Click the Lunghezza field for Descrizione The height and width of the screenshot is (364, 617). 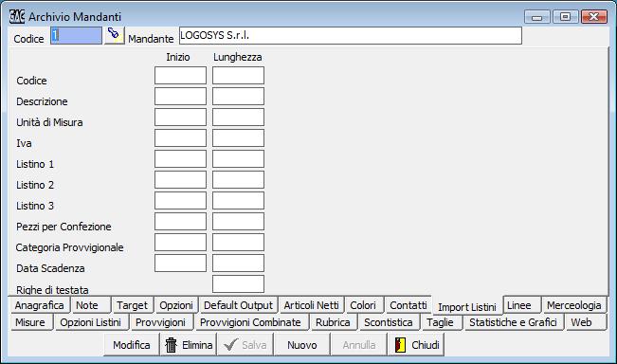click(239, 96)
